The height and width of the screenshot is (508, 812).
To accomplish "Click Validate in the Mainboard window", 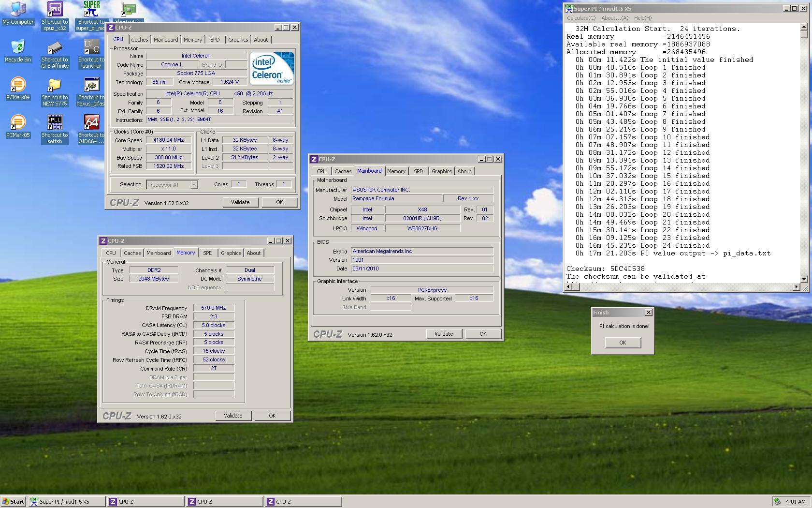I will click(444, 334).
